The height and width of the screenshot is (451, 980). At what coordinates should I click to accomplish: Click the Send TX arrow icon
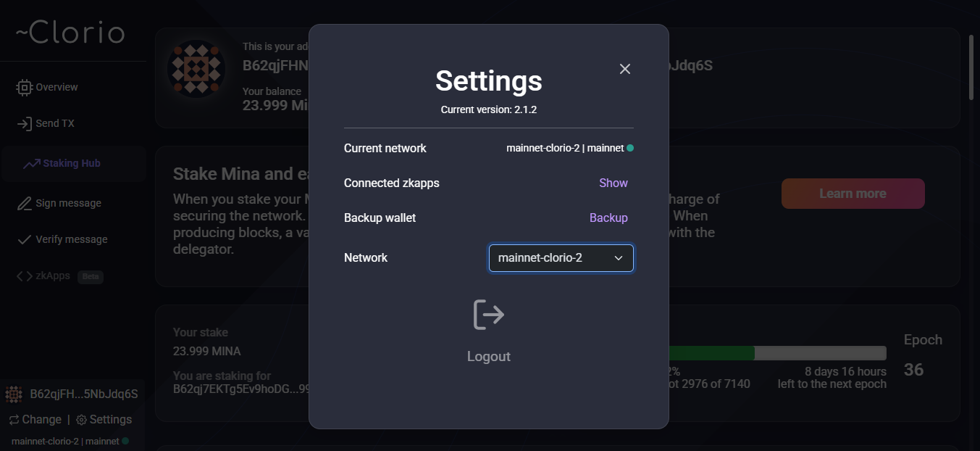pos(24,124)
